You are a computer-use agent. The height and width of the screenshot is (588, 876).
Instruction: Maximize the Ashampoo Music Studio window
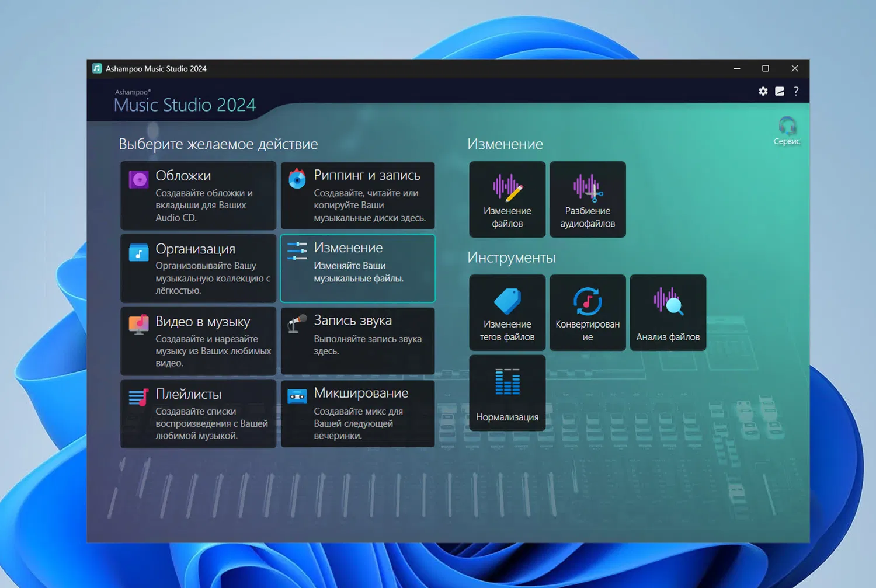pos(766,68)
